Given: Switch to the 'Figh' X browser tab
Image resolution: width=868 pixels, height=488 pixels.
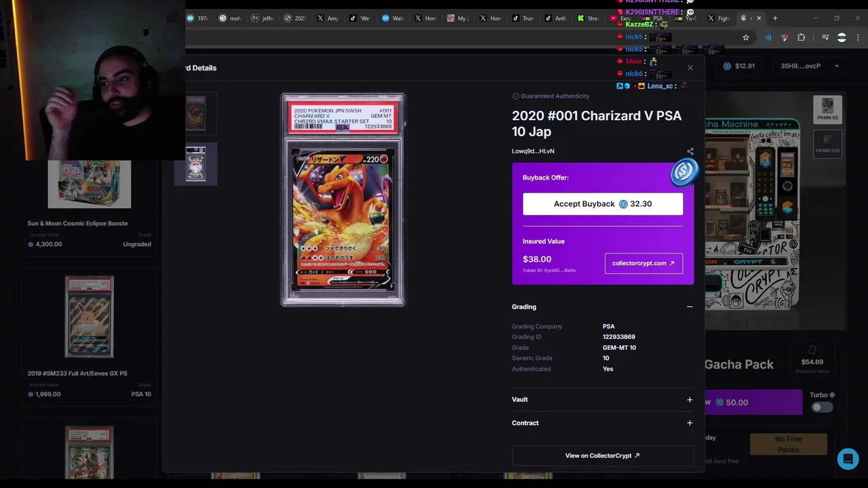Looking at the screenshot, I should pos(719,18).
